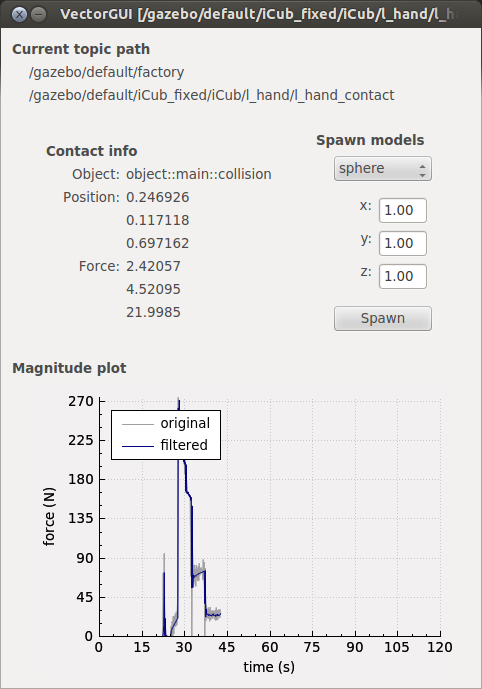
Task: Click the 'Magnitude plot' heading
Action: tap(69, 368)
